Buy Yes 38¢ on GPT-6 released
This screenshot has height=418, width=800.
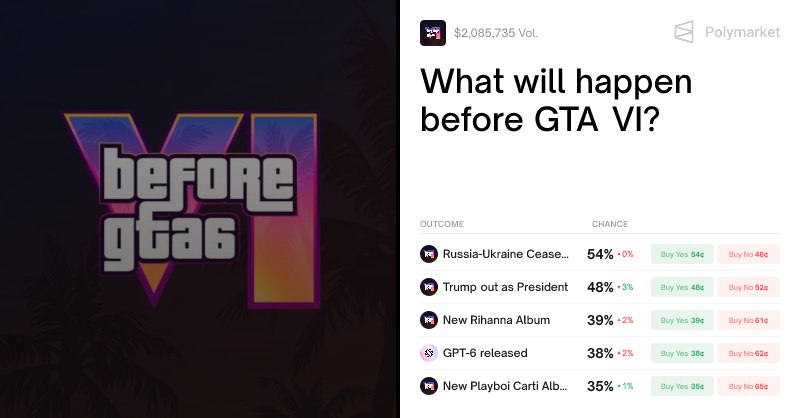682,353
